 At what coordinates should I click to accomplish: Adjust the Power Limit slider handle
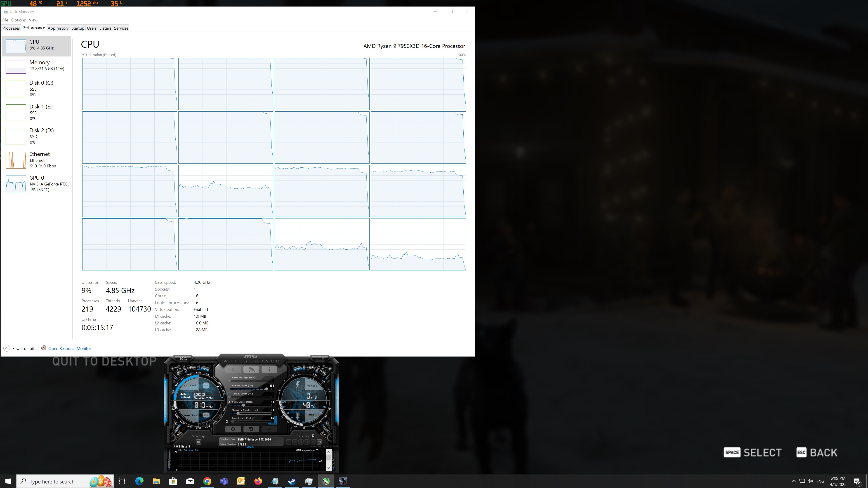[267, 389]
